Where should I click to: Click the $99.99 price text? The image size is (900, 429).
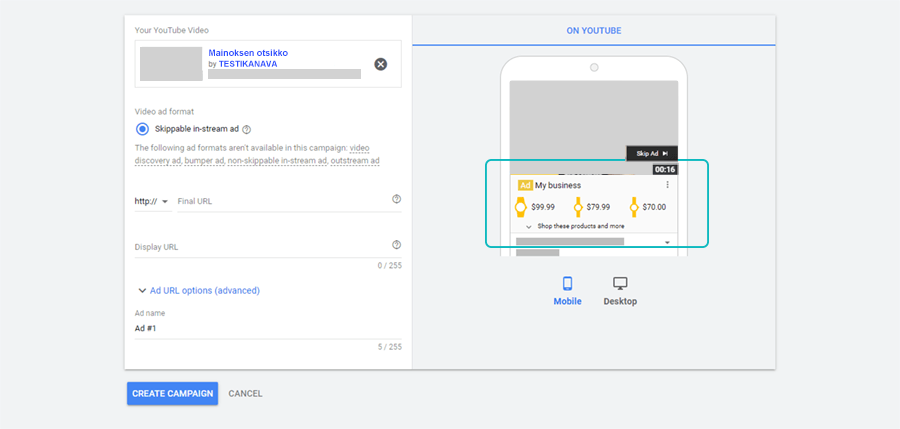click(x=543, y=207)
